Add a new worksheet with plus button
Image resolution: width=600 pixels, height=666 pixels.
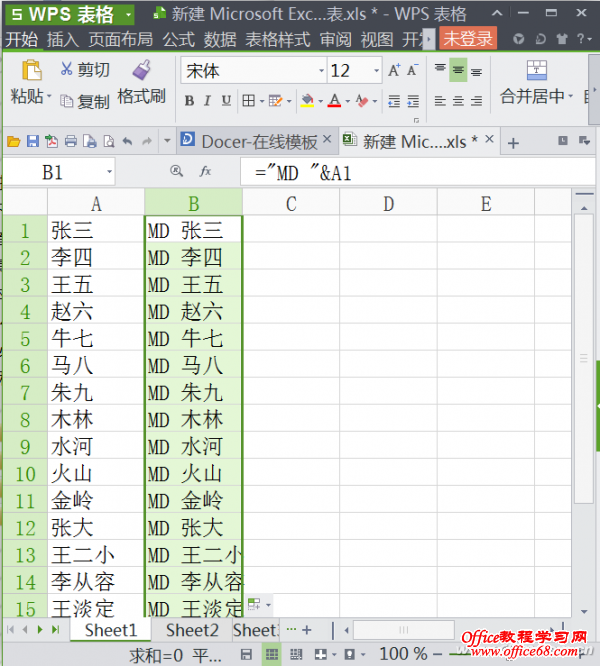tap(307, 630)
